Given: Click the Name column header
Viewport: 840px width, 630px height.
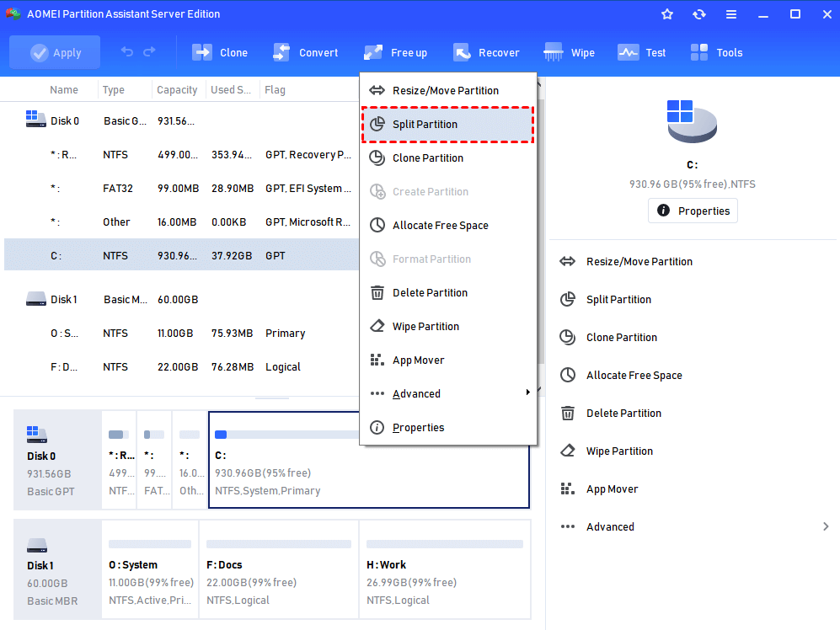Looking at the screenshot, I should click(64, 90).
